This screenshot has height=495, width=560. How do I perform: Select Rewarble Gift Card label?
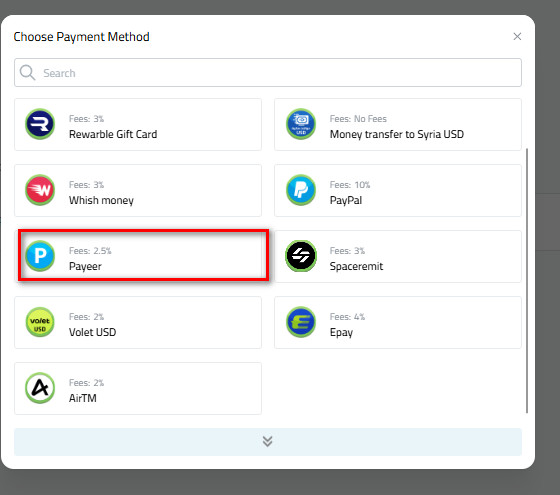coord(113,134)
